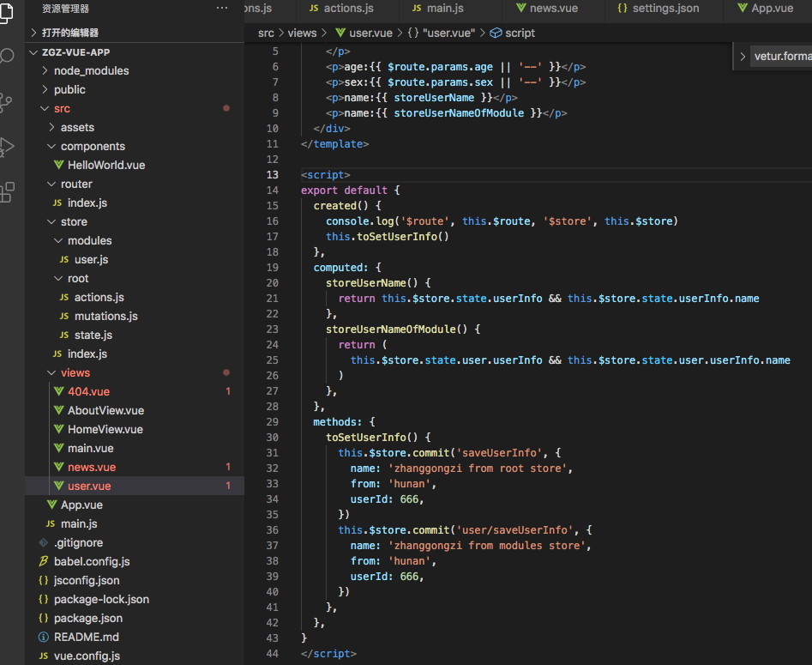Screen dimensions: 812x665
Task: Expand the vetur.forma setting chevron
Action: tap(743, 57)
